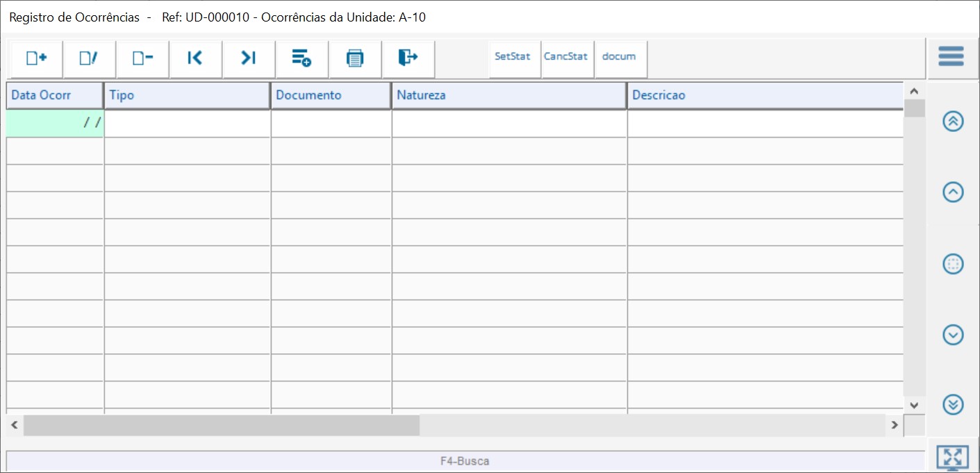Jump to top with double-up chevron
This screenshot has width=980, height=473.
(953, 122)
